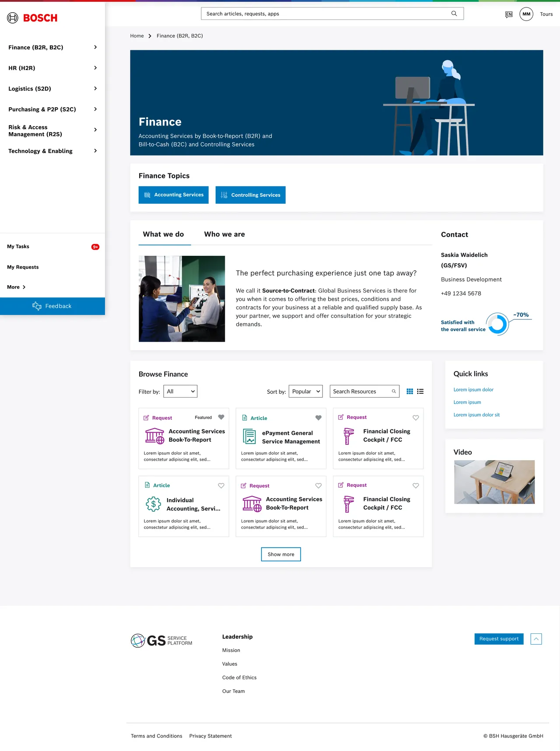Click the two women office photo
The image size is (560, 751).
coord(182,299)
